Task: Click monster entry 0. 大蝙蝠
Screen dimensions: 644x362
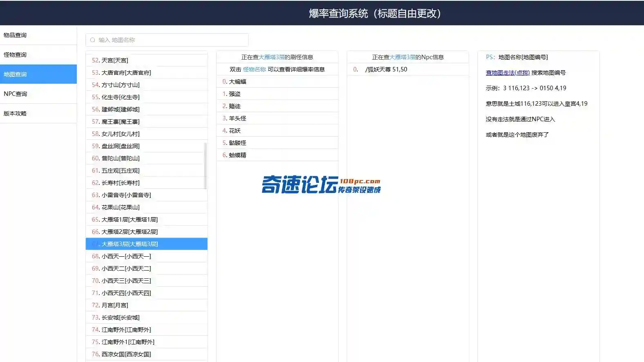Action: [277, 82]
